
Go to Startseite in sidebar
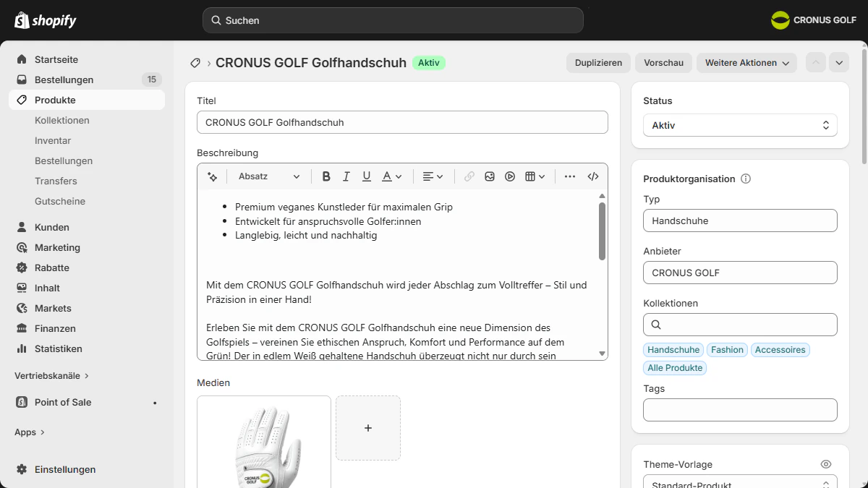(87, 59)
